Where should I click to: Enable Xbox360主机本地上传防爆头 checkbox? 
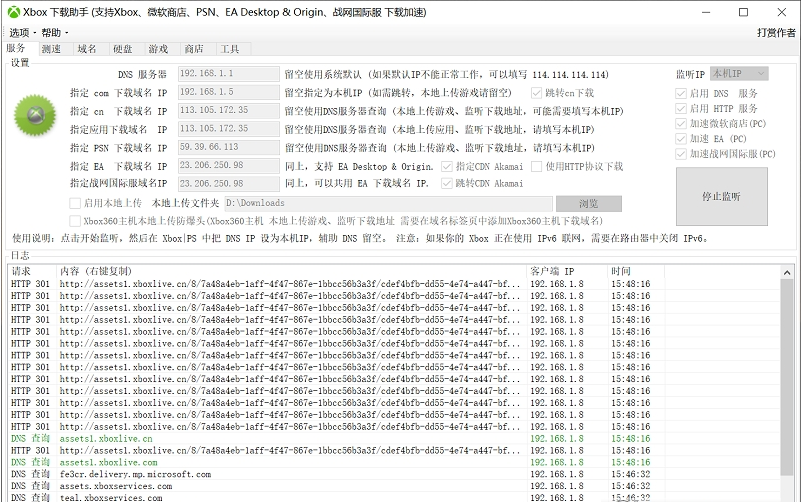click(75, 221)
